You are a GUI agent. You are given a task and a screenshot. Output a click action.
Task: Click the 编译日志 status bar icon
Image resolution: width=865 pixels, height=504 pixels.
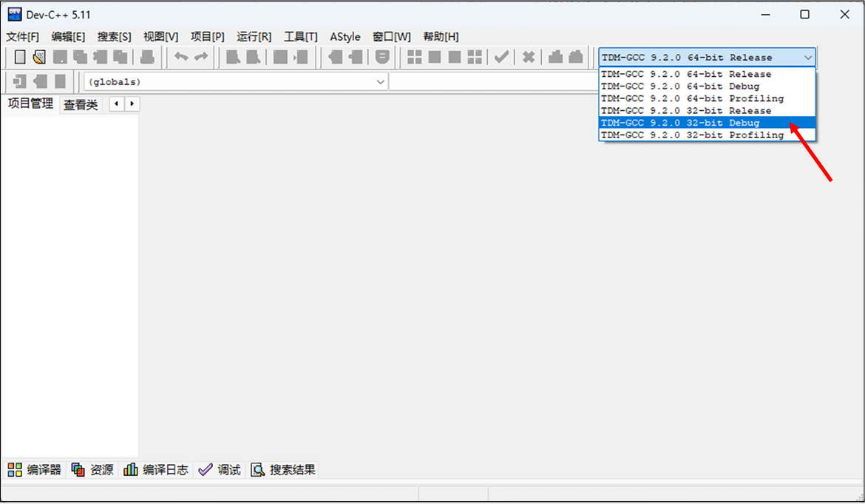pyautogui.click(x=155, y=469)
